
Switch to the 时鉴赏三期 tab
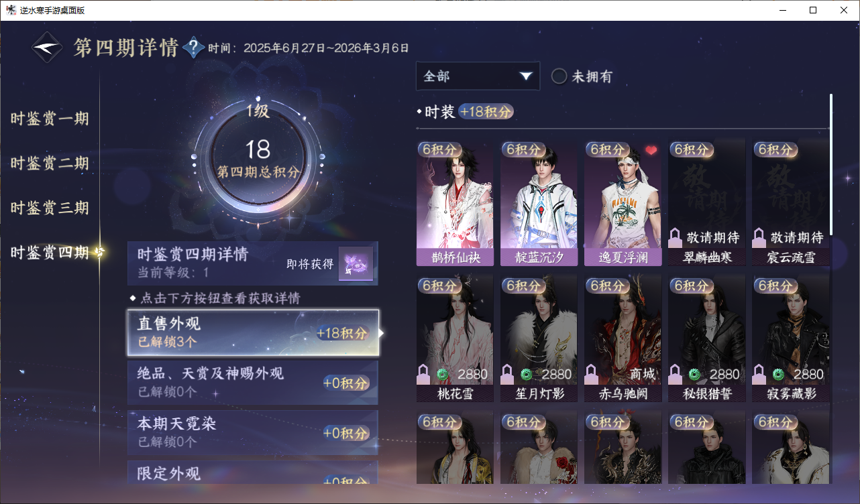pyautogui.click(x=50, y=208)
